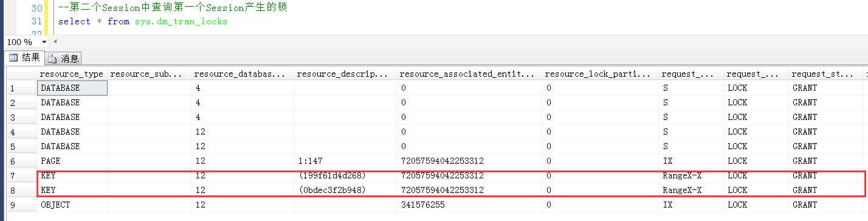Click sys.dm_tran_locks in the query editor

pyautogui.click(x=181, y=21)
